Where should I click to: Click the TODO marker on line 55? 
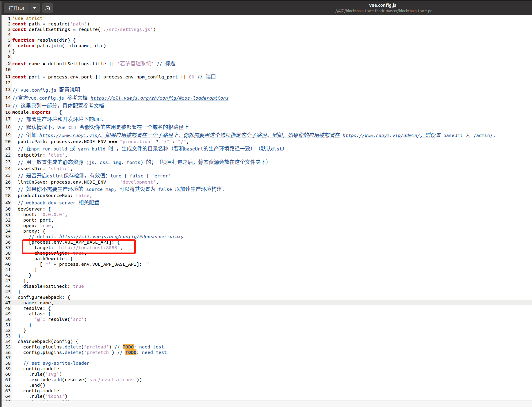click(128, 347)
